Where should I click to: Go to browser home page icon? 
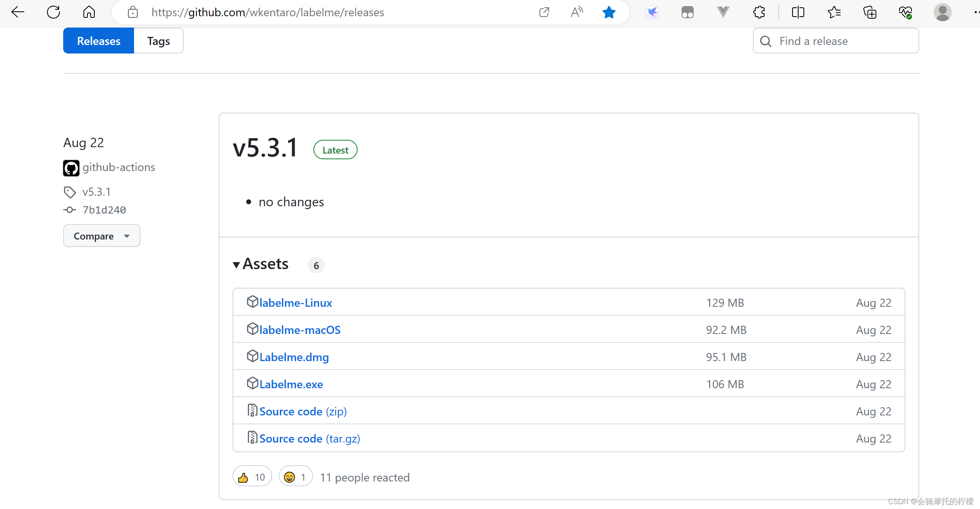pyautogui.click(x=89, y=12)
